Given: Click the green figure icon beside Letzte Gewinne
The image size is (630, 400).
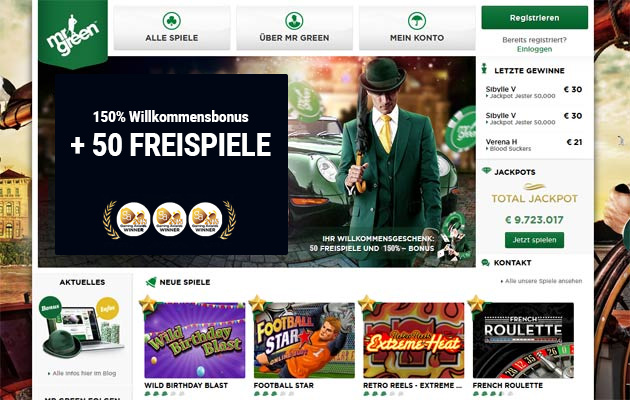Looking at the screenshot, I should (x=485, y=69).
